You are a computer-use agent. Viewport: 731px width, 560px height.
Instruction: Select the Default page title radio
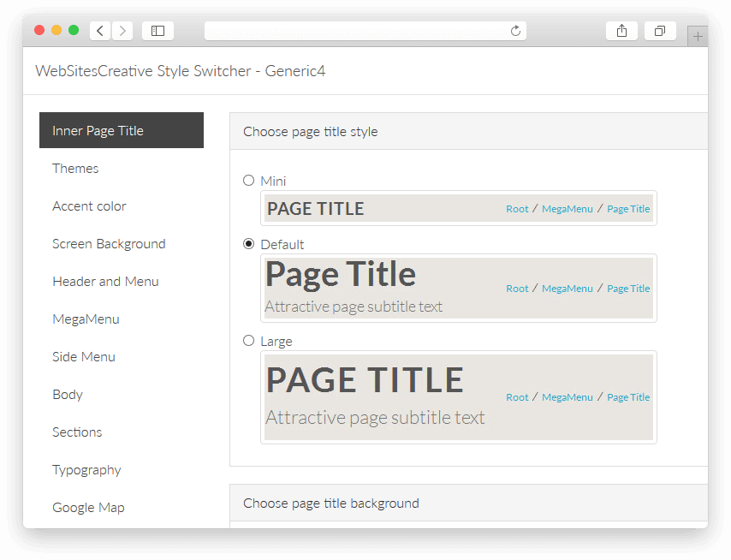[x=248, y=244]
